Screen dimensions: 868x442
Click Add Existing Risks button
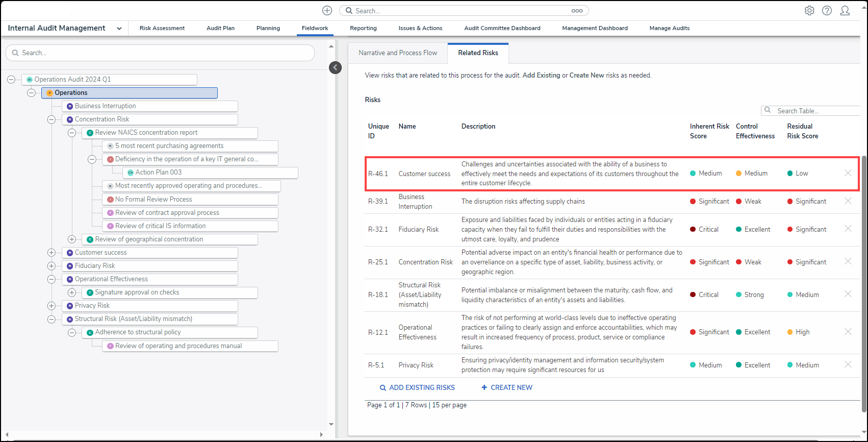[x=417, y=387]
